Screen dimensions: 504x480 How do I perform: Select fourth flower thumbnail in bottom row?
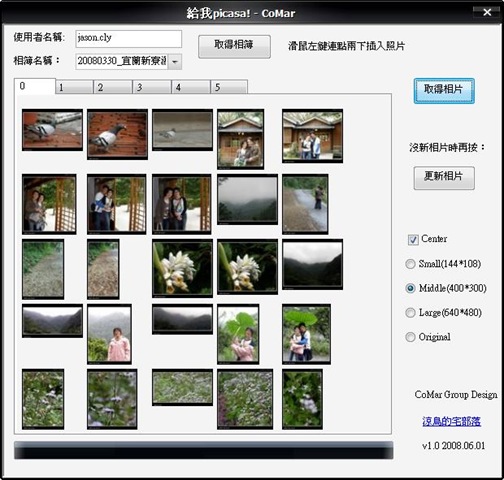(245, 399)
